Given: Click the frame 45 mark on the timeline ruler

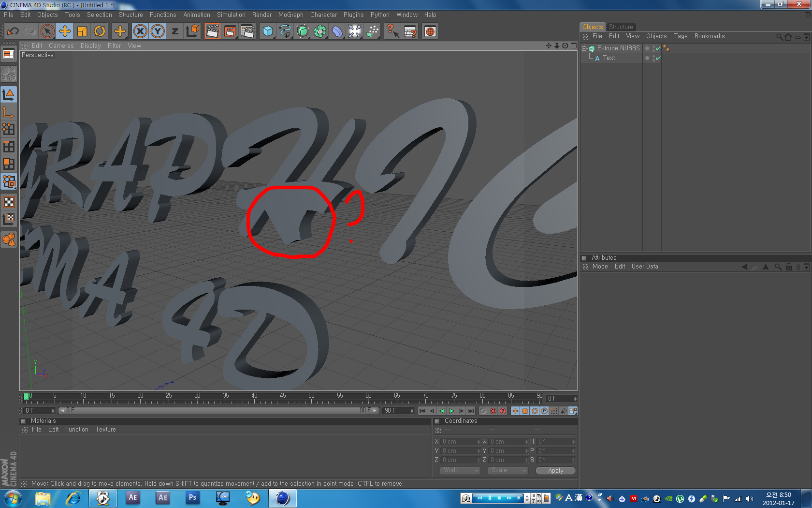Looking at the screenshot, I should [283, 398].
